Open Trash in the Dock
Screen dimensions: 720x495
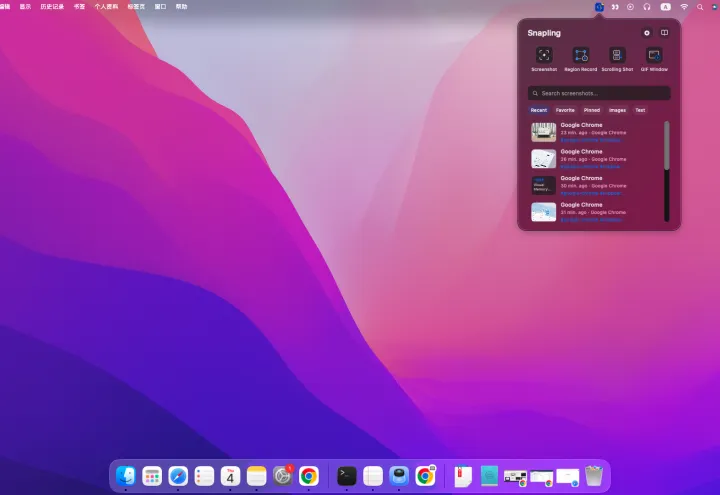(x=594, y=476)
